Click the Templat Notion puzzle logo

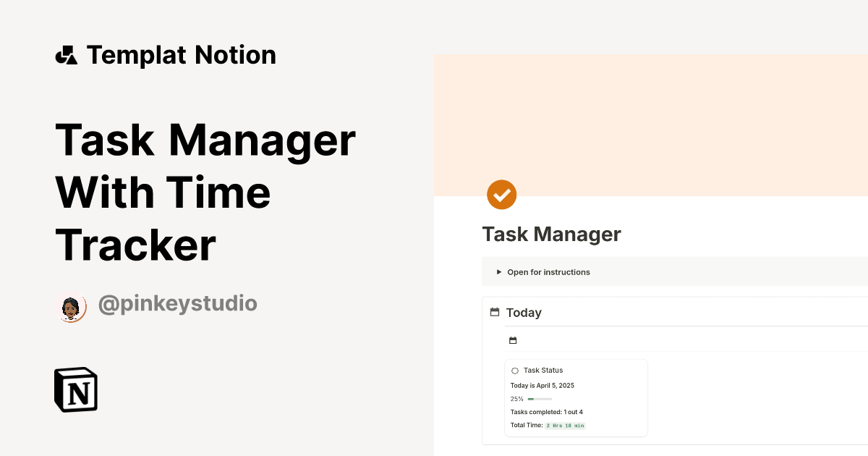(66, 54)
